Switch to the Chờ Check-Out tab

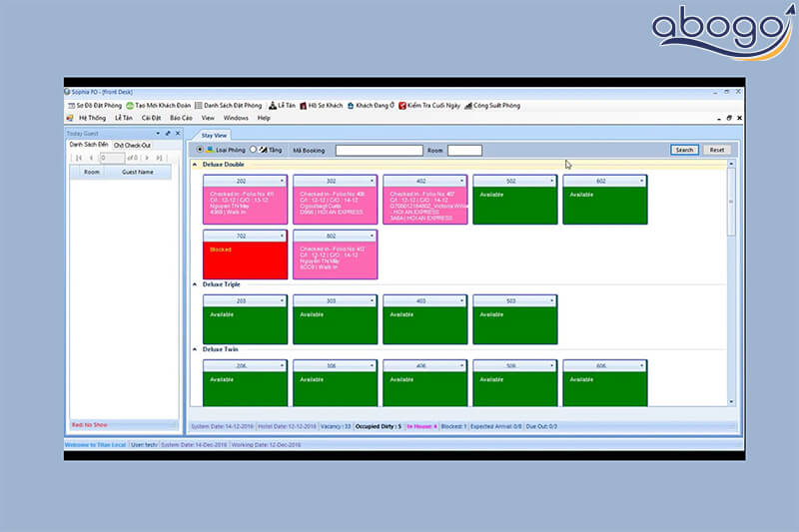132,145
